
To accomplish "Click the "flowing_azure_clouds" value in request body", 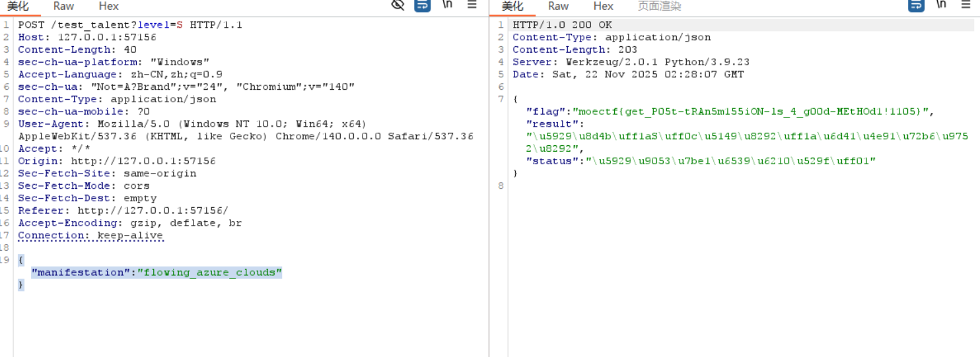I will click(x=209, y=273).
